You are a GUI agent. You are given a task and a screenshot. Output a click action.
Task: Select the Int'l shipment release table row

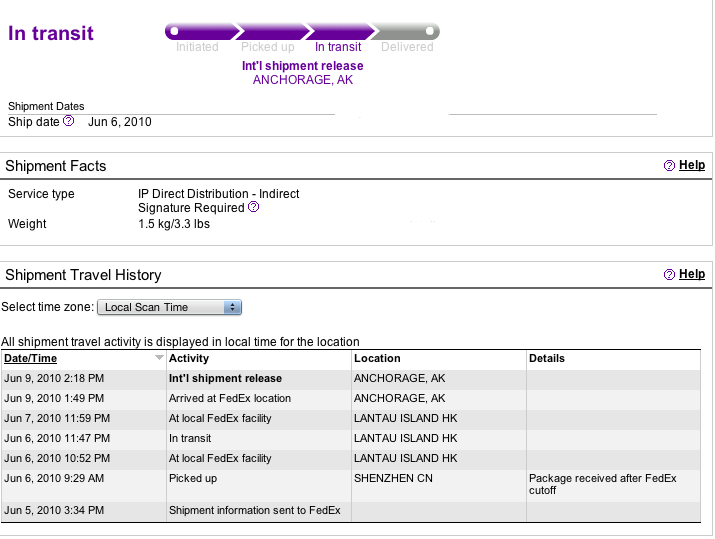(351, 378)
